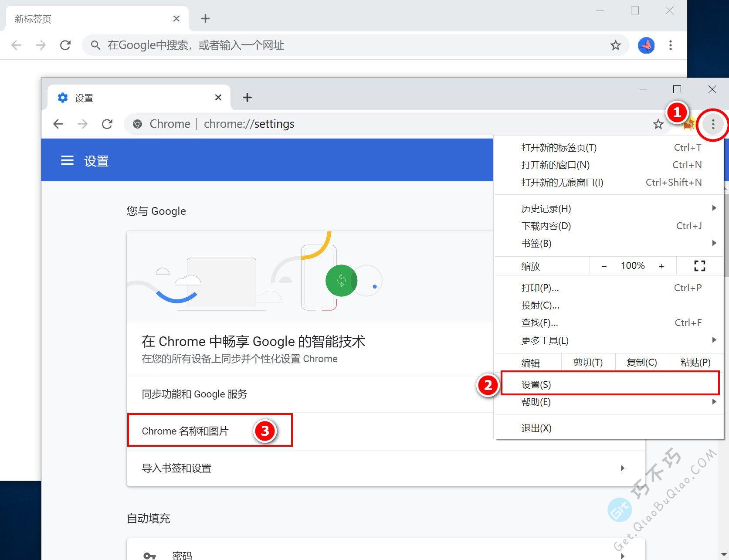This screenshot has height=560, width=729.
Task: Select 打开新的标签页(T) menu item
Action: pyautogui.click(x=609, y=148)
